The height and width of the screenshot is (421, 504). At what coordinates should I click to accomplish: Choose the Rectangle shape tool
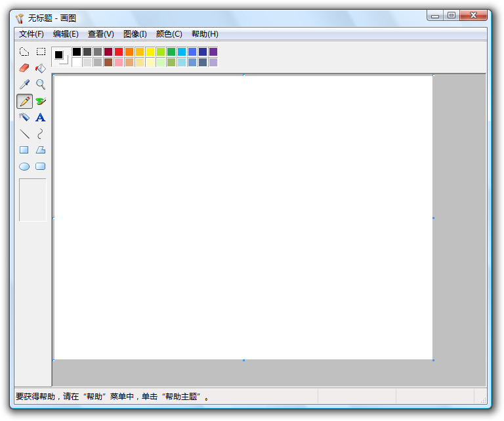pos(24,150)
